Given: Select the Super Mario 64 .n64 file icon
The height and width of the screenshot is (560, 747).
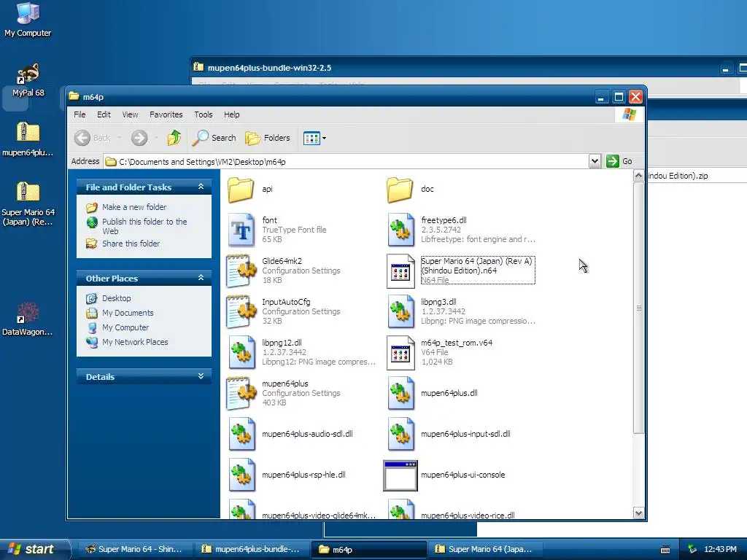Looking at the screenshot, I should tap(400, 271).
